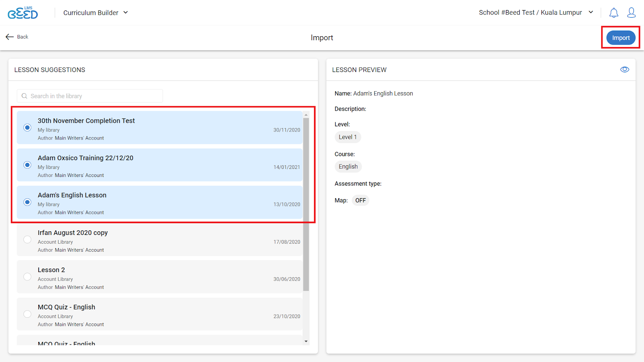Click the blue Import button
The width and height of the screenshot is (644, 362).
[x=621, y=38]
